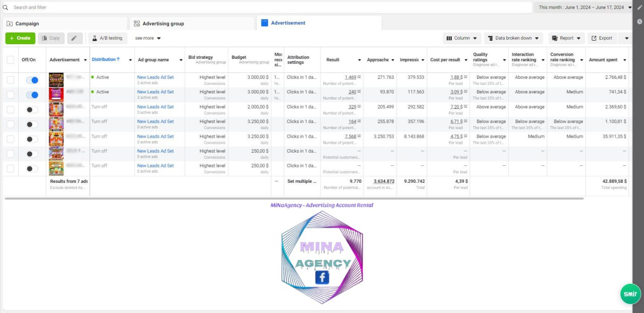
Task: Open Result column header dropdown
Action: 359,60
